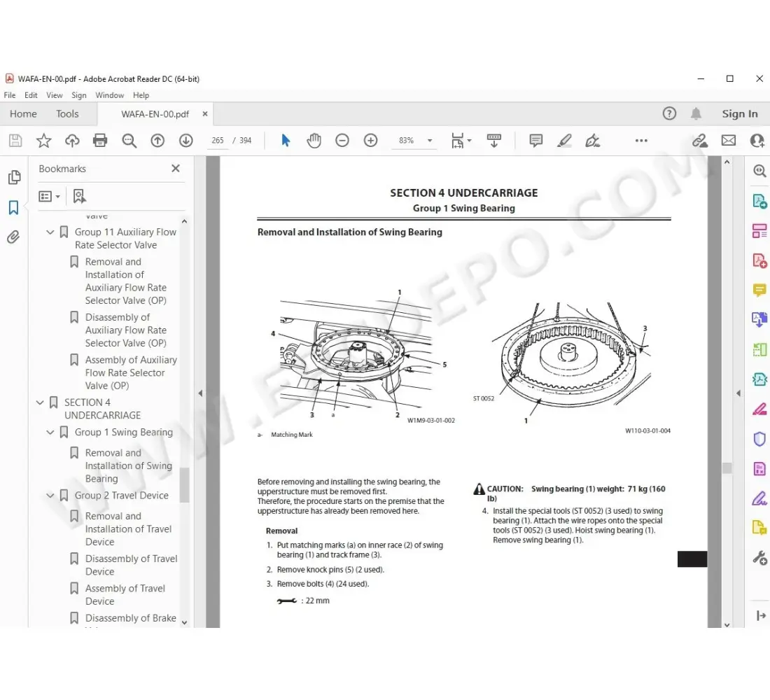This screenshot has height=700, width=770.
Task: Go to next page arrow
Action: pyautogui.click(x=185, y=141)
